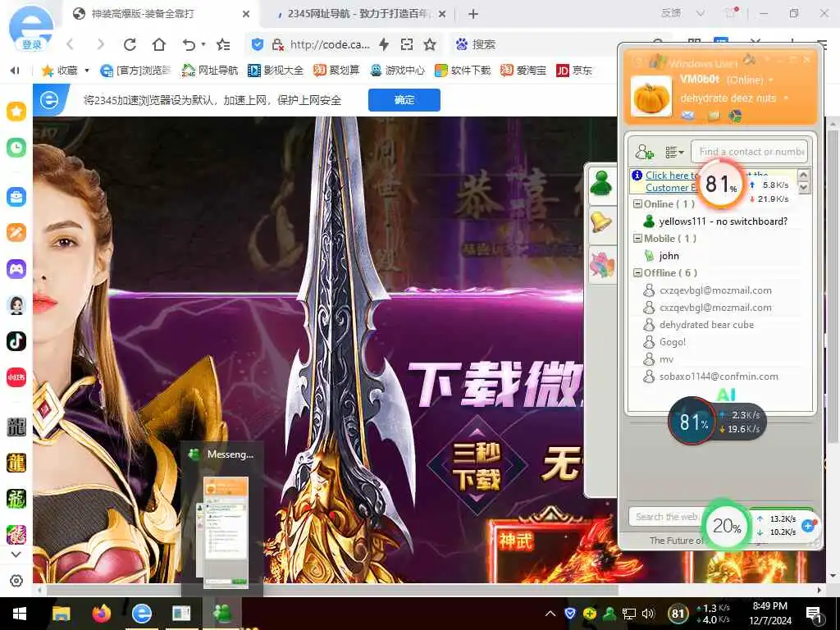Screen dimensions: 840x630
Task: Click the horizontal page scrollbar
Action: click(x=332, y=590)
